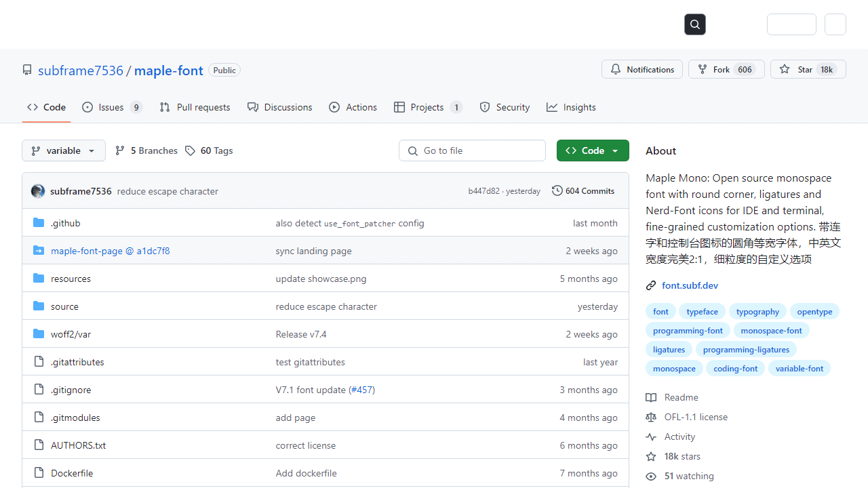
Task: Open the .gitignore file
Action: click(x=71, y=390)
